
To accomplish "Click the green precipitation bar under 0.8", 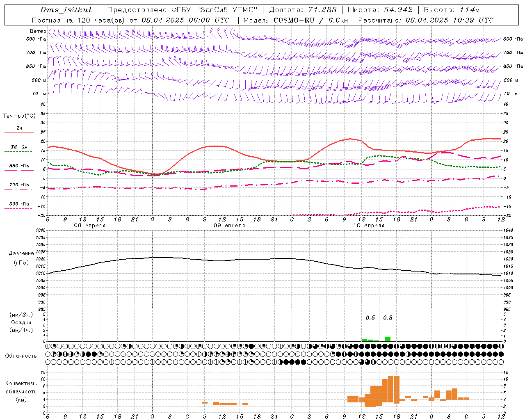I will click(x=388, y=339).
